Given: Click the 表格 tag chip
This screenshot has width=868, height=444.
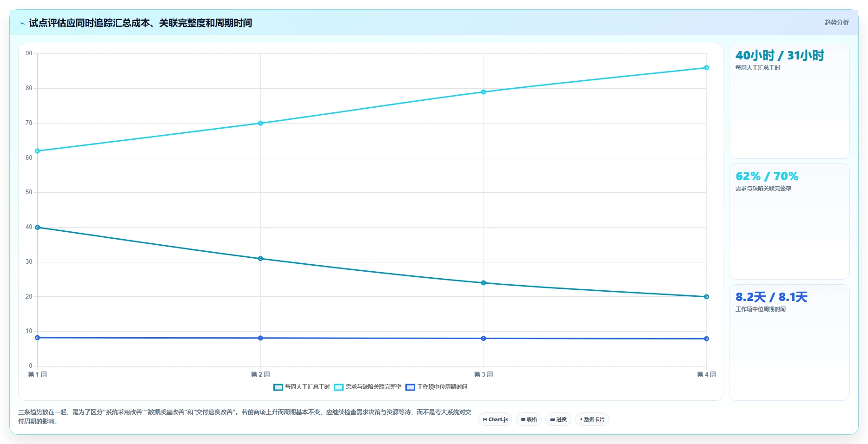Looking at the screenshot, I should pyautogui.click(x=529, y=419).
